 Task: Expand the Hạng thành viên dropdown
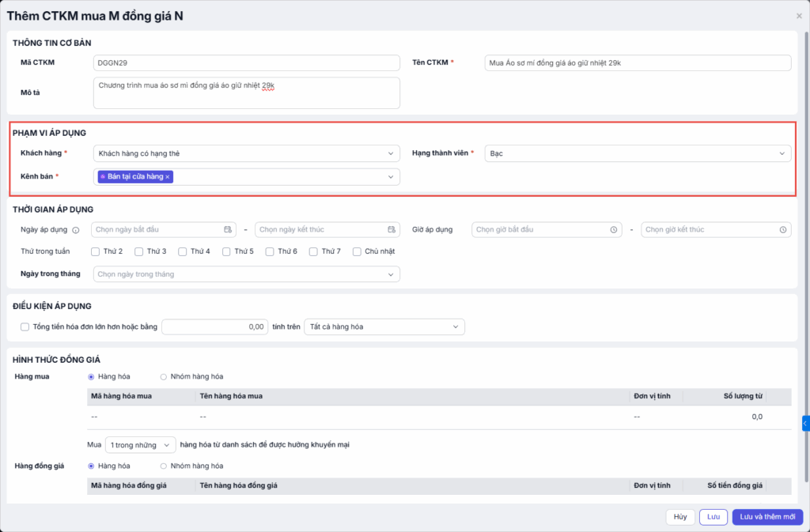pos(638,153)
